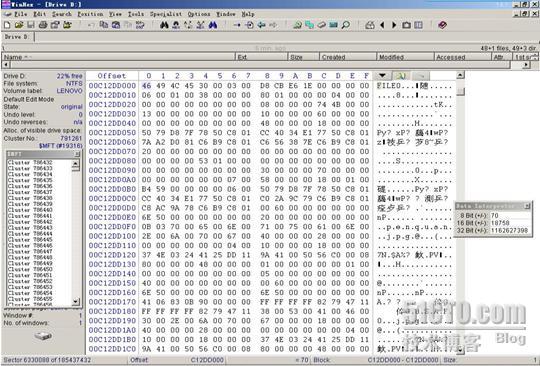Click the New file toolbar icon
Image resolution: width=540 pixels, height=366 pixels.
[x=7, y=25]
